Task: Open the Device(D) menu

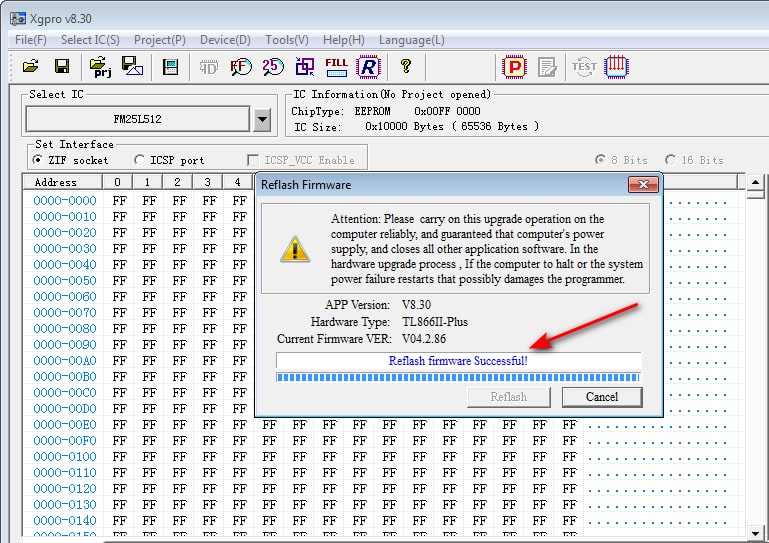Action: pos(225,40)
